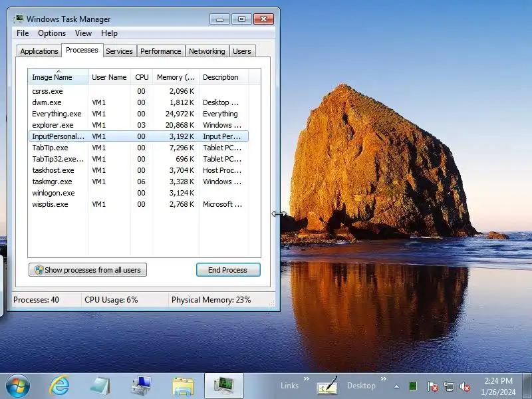Sort by User Name column header
Viewport: 532px width, 399px height.
109,77
